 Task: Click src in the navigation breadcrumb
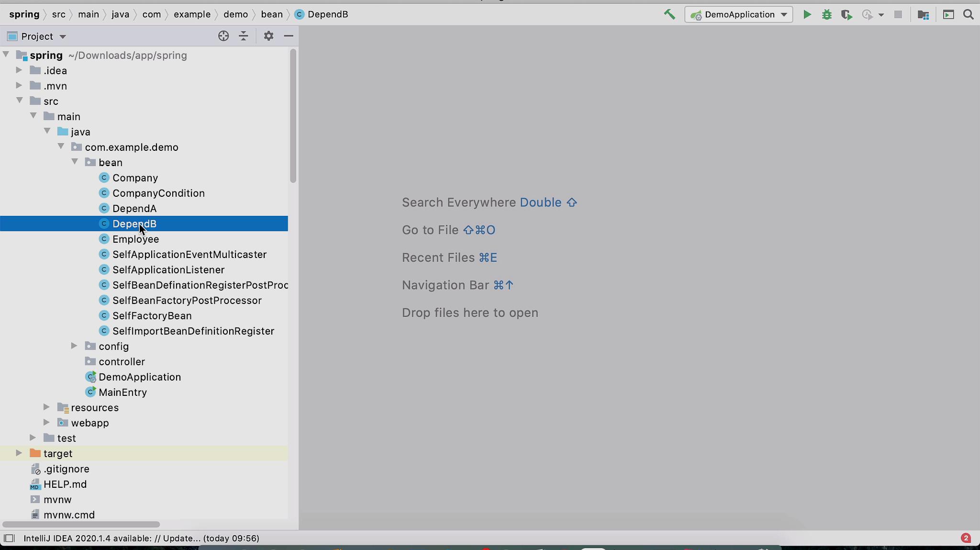59,14
